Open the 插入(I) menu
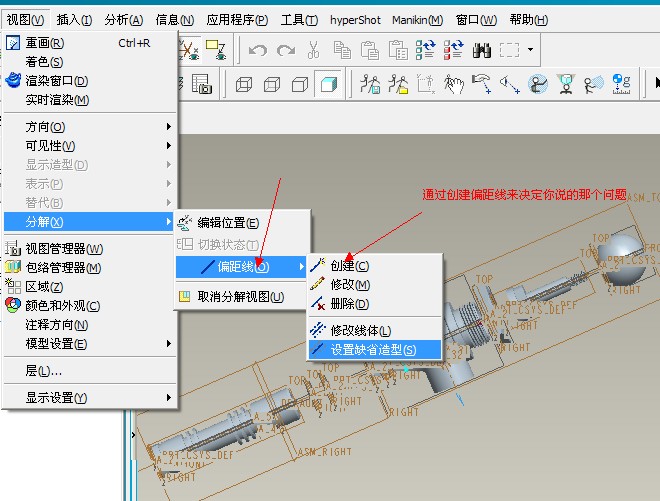Viewport: 660px width, 501px height. click(x=75, y=20)
